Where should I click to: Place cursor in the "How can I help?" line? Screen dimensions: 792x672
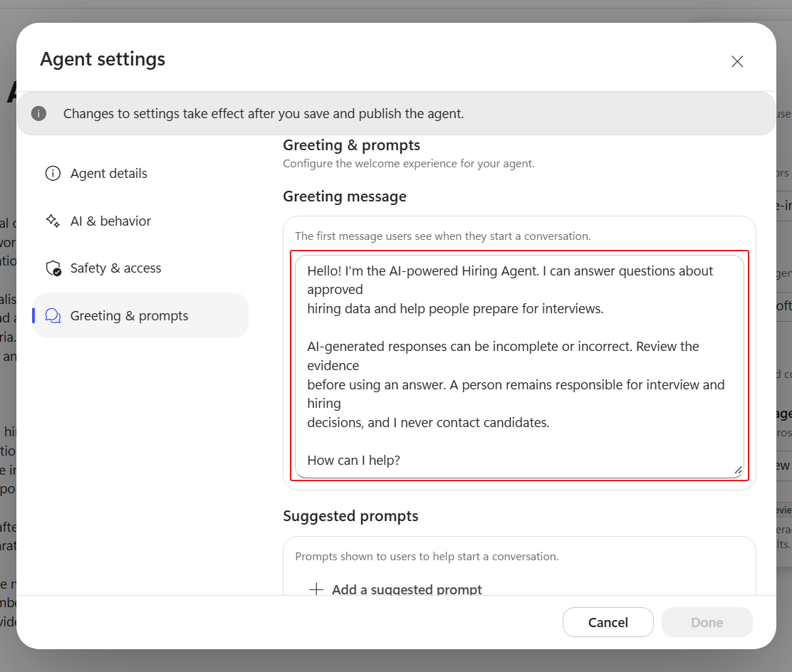(353, 461)
